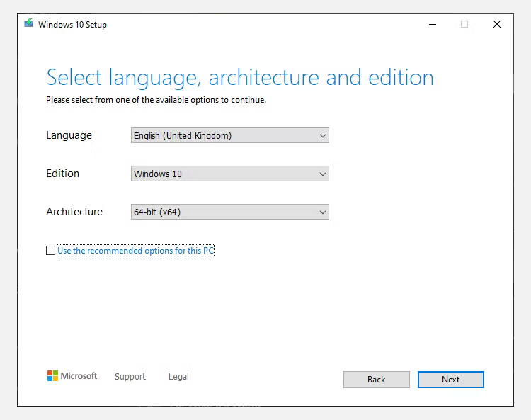The width and height of the screenshot is (531, 420).
Task: Open the Support link
Action: pyautogui.click(x=130, y=377)
